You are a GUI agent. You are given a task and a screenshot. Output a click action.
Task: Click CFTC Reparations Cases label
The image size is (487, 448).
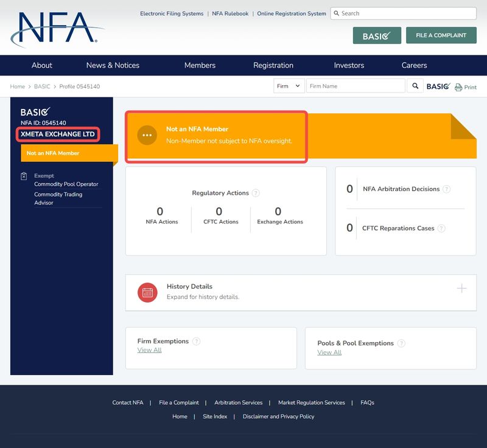point(398,228)
